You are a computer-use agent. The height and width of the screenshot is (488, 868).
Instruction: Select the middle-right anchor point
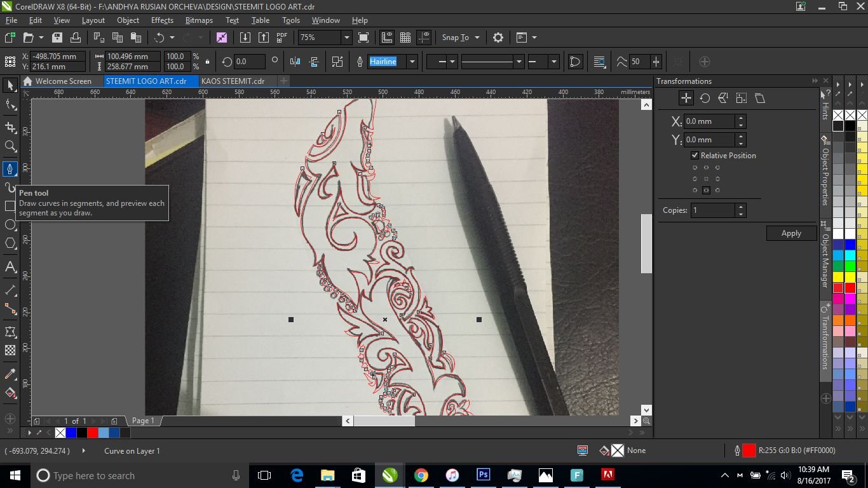[x=717, y=179]
